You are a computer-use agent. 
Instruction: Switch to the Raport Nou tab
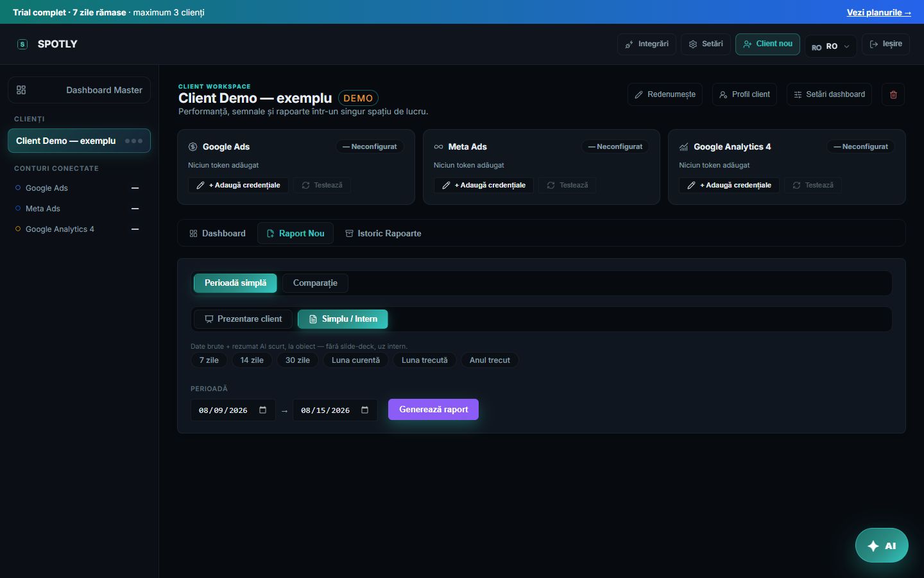pyautogui.click(x=295, y=234)
